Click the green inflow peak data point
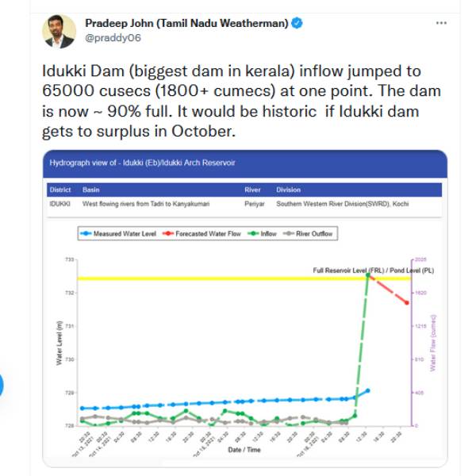476x476 pixels. [x=368, y=274]
